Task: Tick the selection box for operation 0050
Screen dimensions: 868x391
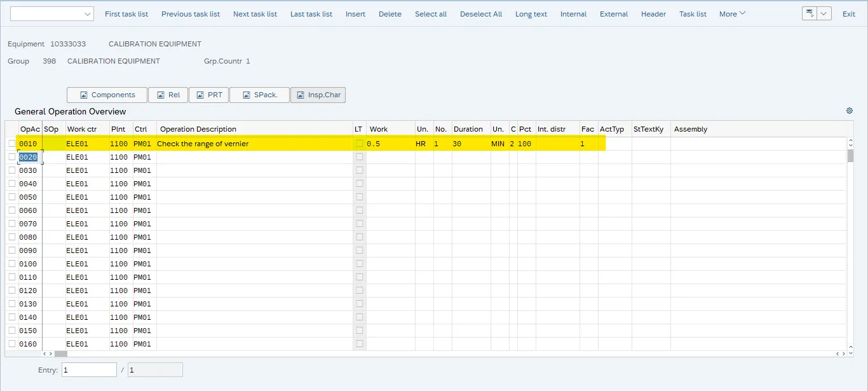Action: tap(11, 197)
